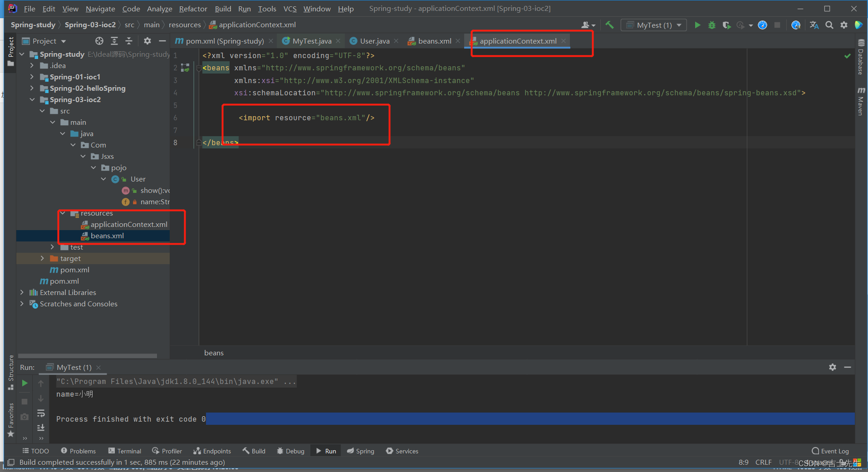
Task: Expand all nodes in Project panel toolbar
Action: (114, 41)
